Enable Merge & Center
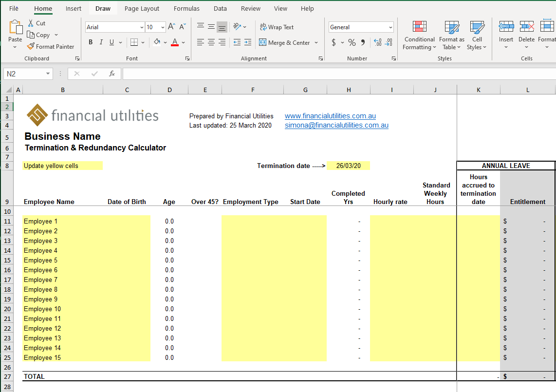The width and height of the screenshot is (556, 392). pos(285,42)
